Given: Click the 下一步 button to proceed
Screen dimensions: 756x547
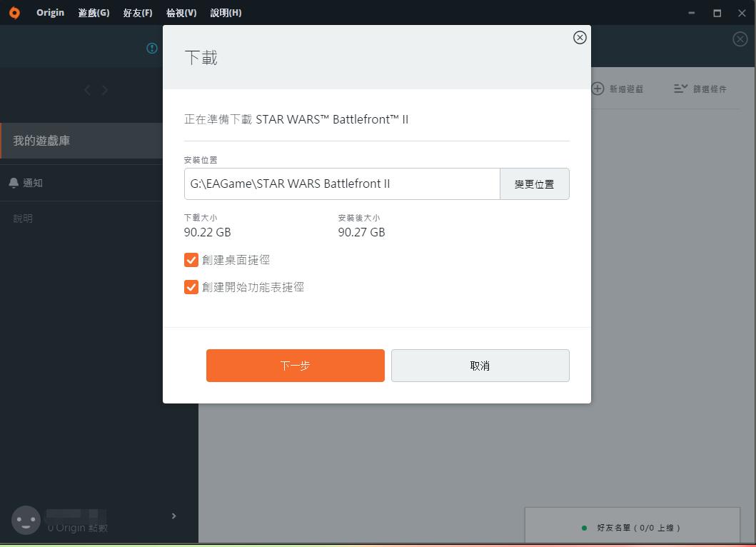Looking at the screenshot, I should (x=295, y=365).
